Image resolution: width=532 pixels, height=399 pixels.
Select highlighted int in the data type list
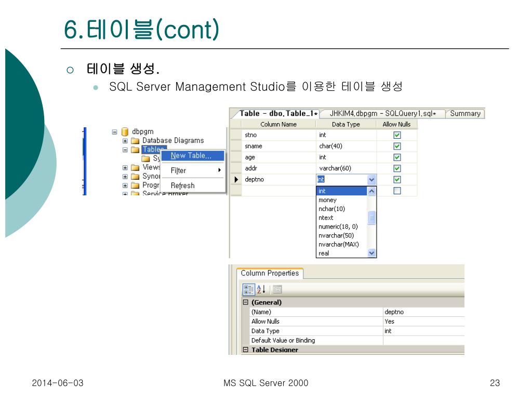(x=342, y=191)
